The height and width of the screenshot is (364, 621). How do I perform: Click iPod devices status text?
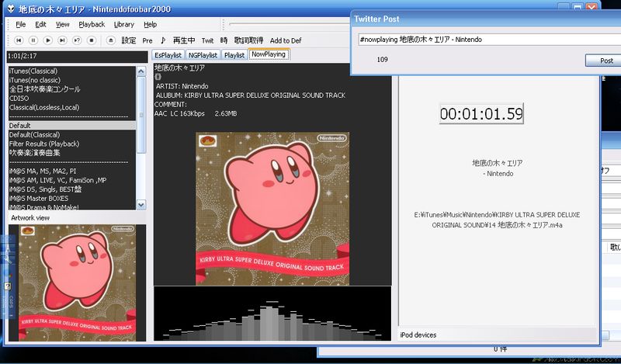click(x=418, y=335)
